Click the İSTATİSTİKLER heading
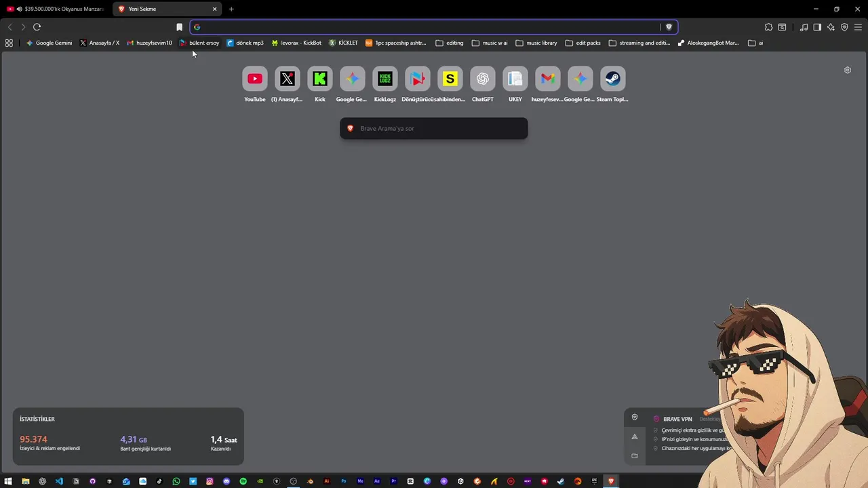This screenshot has height=488, width=868. point(37,419)
